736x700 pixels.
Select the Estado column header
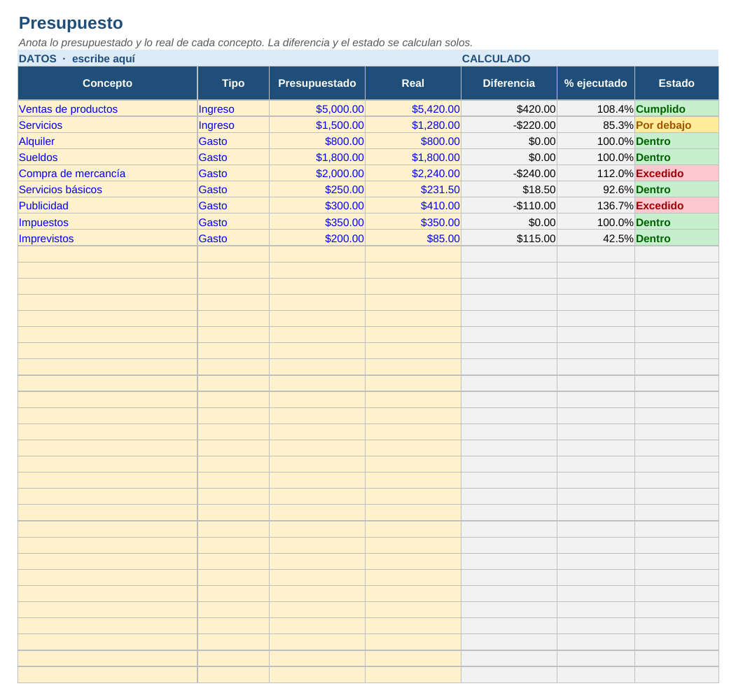pos(676,83)
